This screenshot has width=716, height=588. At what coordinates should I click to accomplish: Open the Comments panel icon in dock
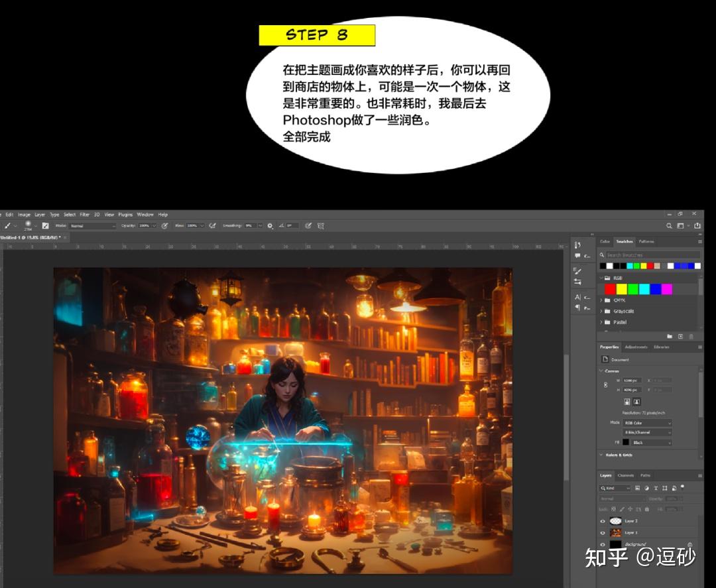click(577, 256)
